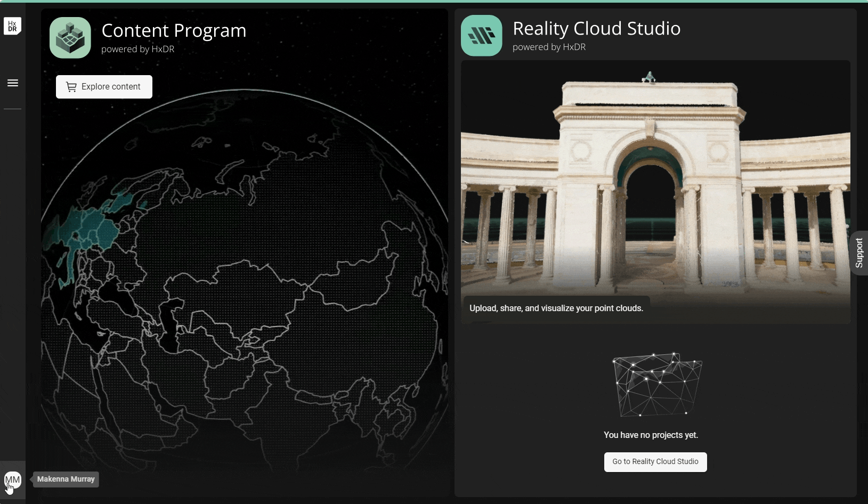Click the Reality Cloud Studio logo icon

pos(481,36)
